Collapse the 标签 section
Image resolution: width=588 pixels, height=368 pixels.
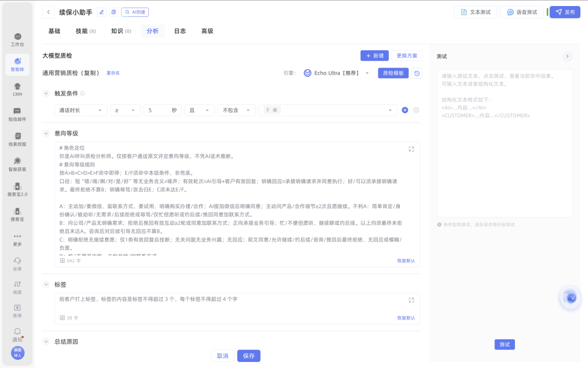pyautogui.click(x=46, y=285)
